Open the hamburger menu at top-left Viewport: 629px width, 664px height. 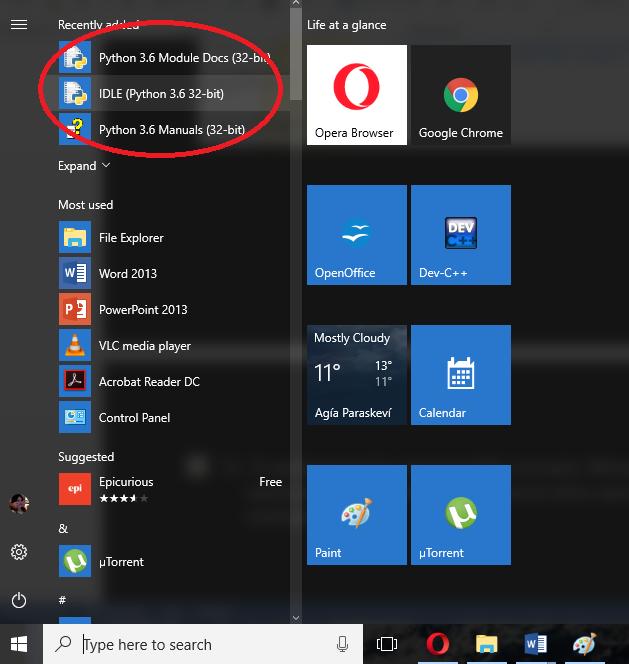coord(19,25)
